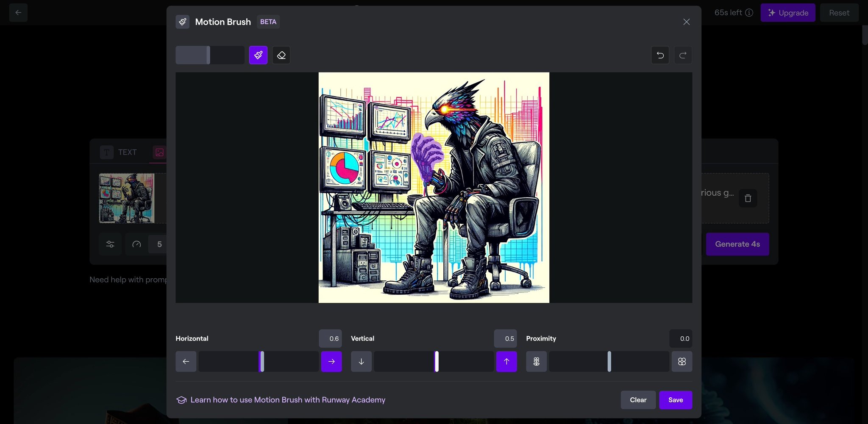Undo the last brush stroke
Image resolution: width=868 pixels, height=424 pixels.
pos(660,55)
